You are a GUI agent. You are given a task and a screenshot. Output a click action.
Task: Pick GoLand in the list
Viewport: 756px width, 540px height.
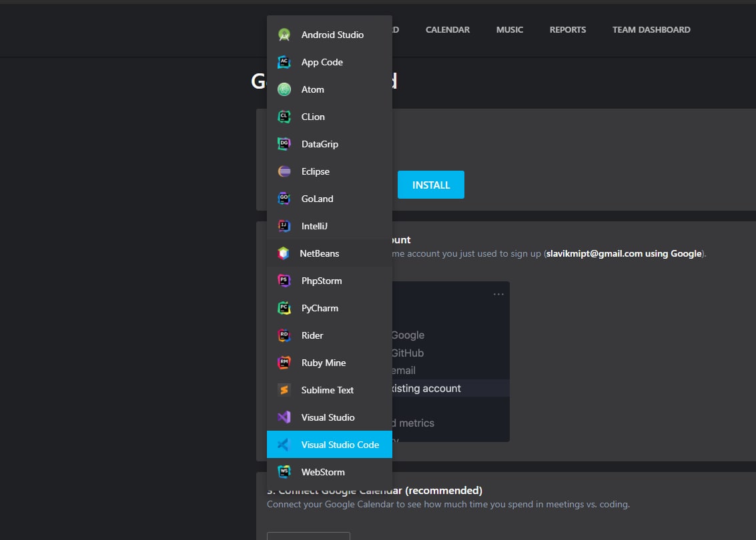tap(330, 199)
